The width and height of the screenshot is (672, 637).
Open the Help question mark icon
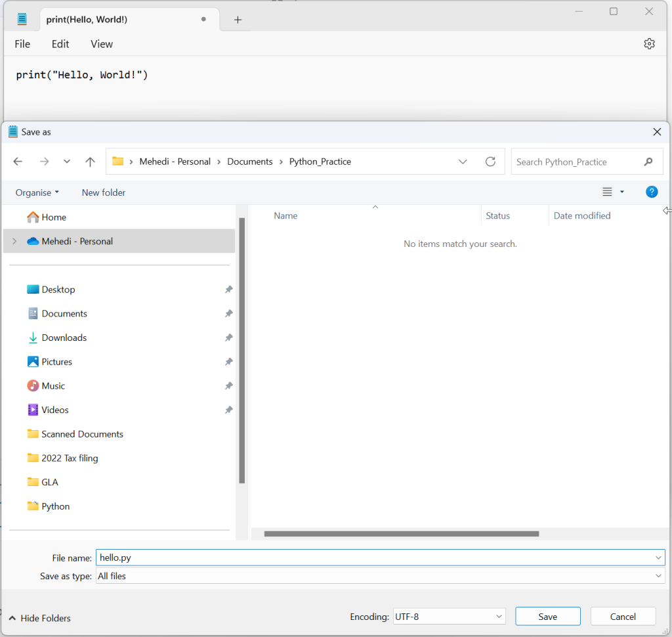(652, 192)
